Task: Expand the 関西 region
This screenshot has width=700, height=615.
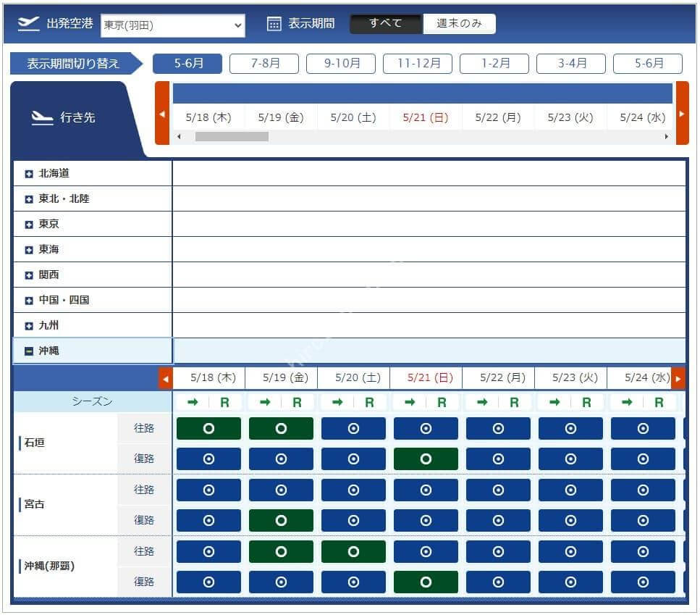Action: tap(29, 275)
